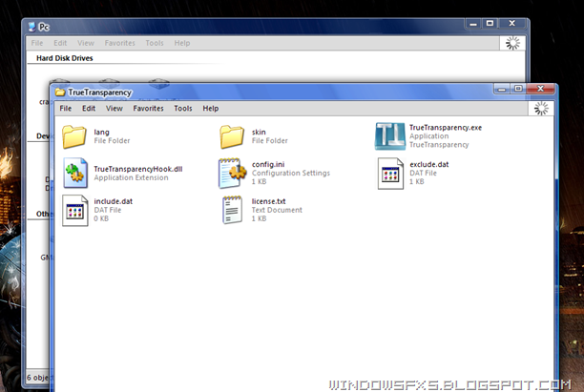This screenshot has height=392, width=584.
Task: Open View menu in the Pc window
Action: pos(86,43)
